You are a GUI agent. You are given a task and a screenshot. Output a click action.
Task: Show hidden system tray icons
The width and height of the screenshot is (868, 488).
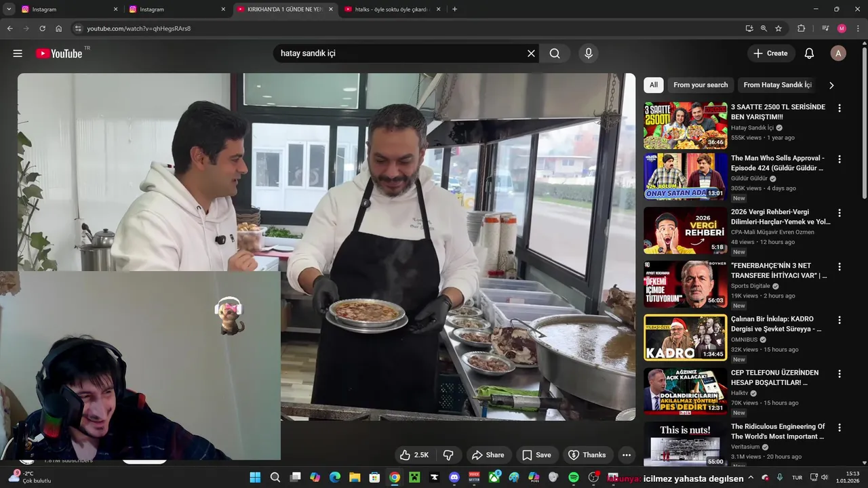(x=751, y=477)
